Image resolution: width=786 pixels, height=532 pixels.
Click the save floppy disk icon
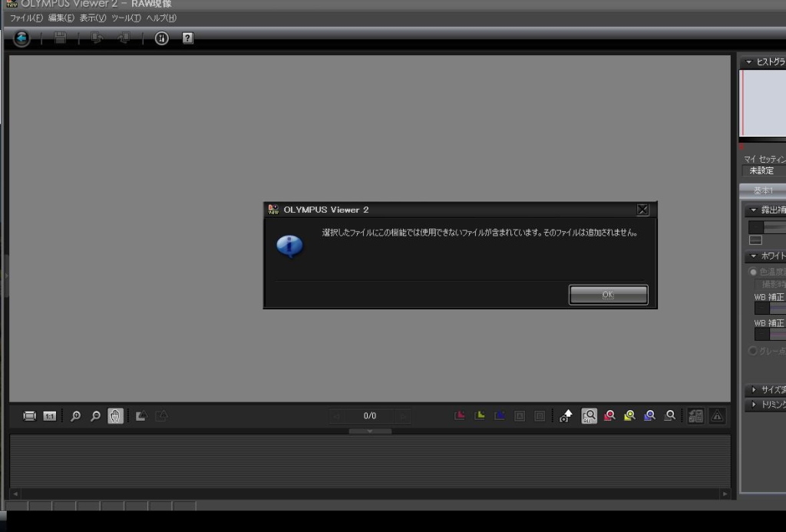[60, 38]
